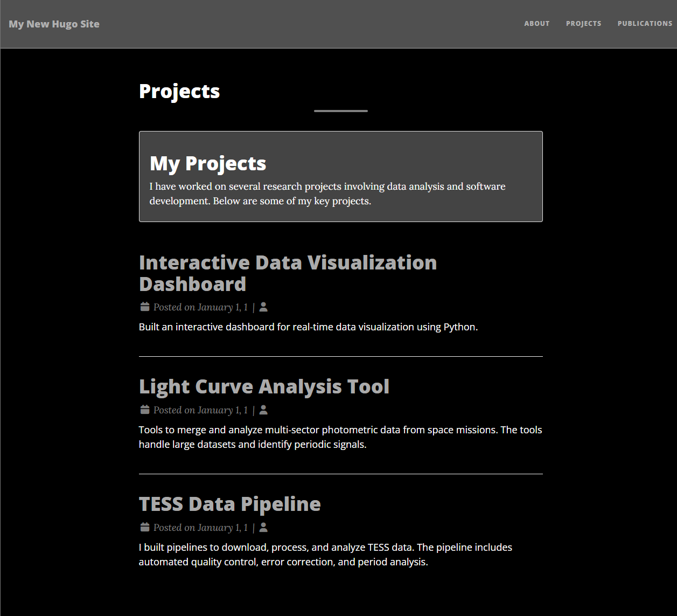Viewport: 677px width, 616px height.
Task: Click the TESS Data Pipeline description text
Action: tap(325, 555)
